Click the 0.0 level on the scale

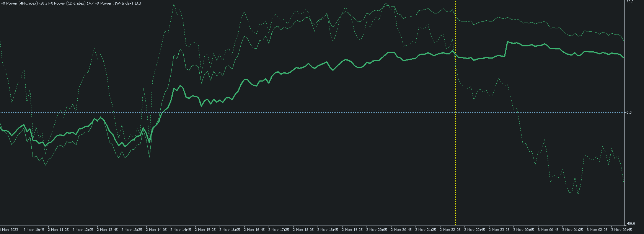tap(629, 112)
